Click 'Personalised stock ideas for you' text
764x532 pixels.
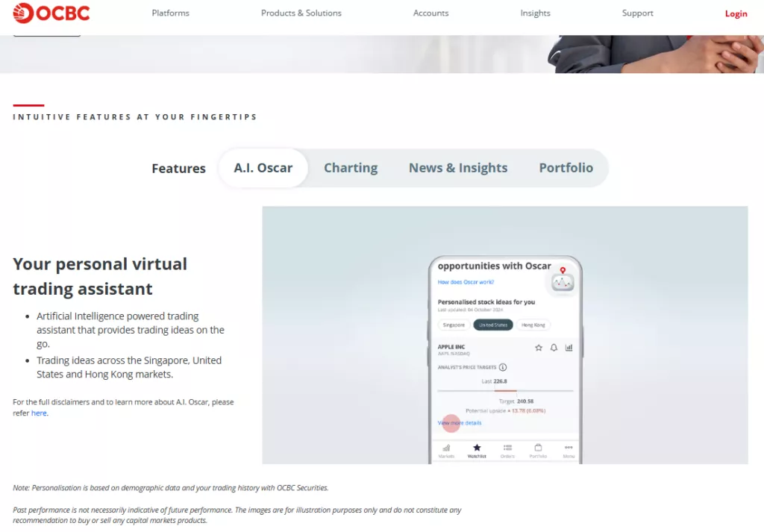[x=486, y=302]
